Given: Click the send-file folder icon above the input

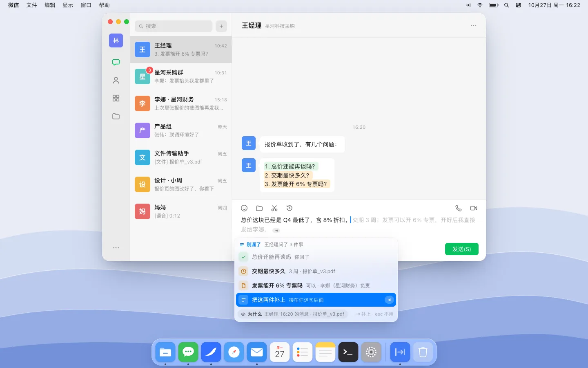Looking at the screenshot, I should pos(259,208).
